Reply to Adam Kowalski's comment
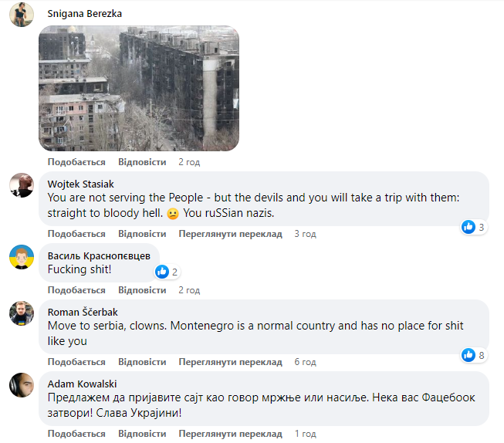 tap(142, 434)
